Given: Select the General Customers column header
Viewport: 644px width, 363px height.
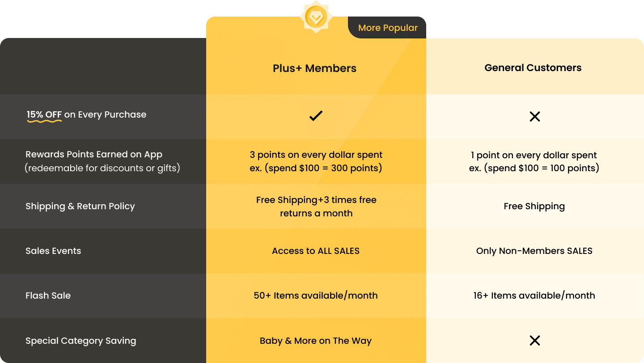Looking at the screenshot, I should [533, 68].
